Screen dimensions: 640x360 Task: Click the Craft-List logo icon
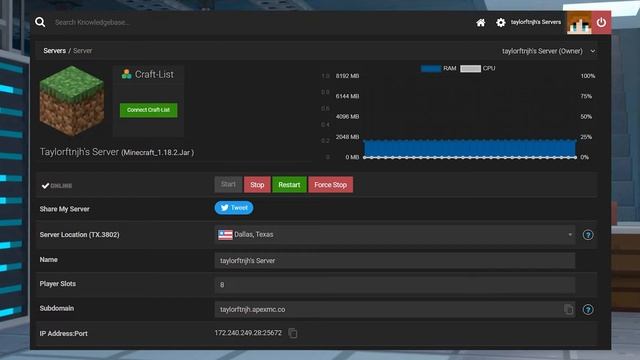(127, 74)
